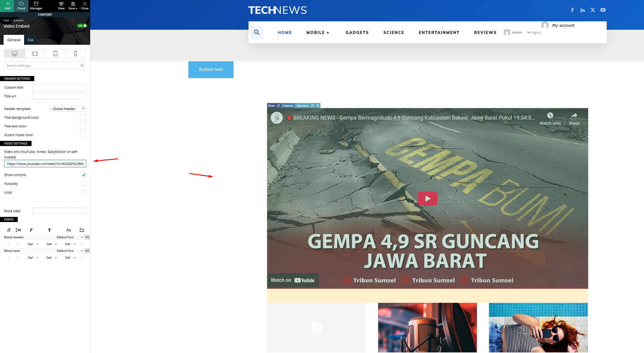The width and height of the screenshot is (644, 353).
Task: Pick the Title text color swatch
Action: click(x=83, y=126)
